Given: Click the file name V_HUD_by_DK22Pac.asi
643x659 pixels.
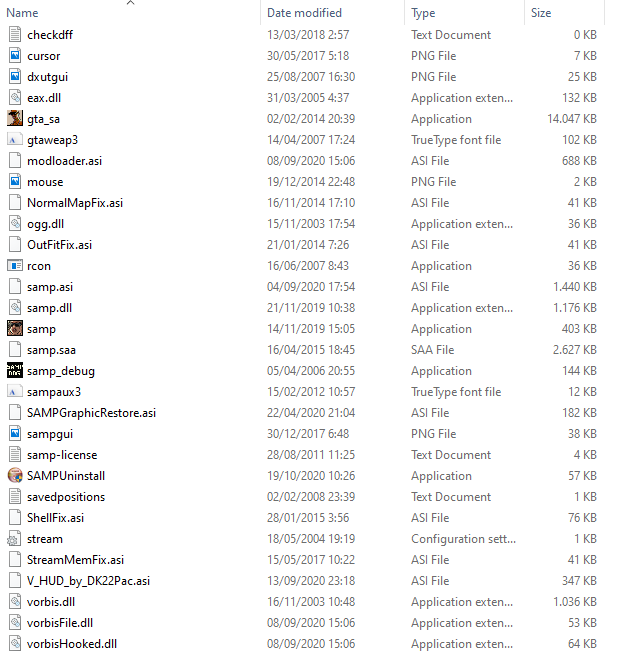Looking at the screenshot, I should pyautogui.click(x=88, y=581).
